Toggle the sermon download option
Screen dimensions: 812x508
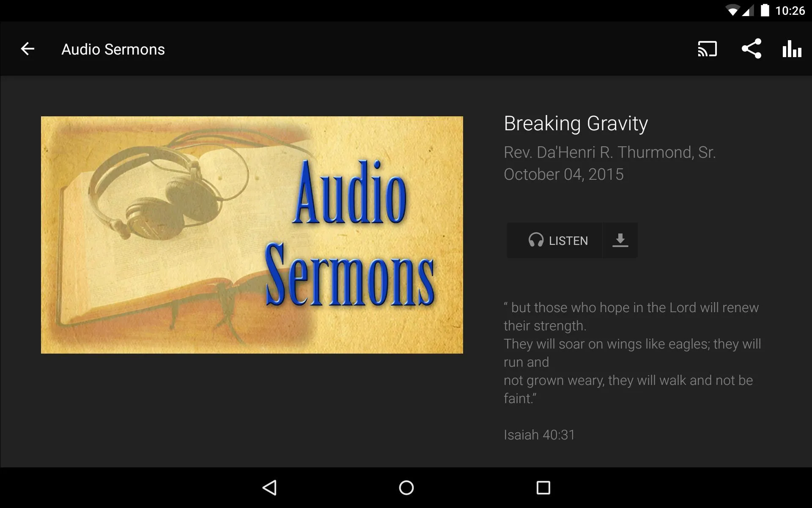(620, 240)
